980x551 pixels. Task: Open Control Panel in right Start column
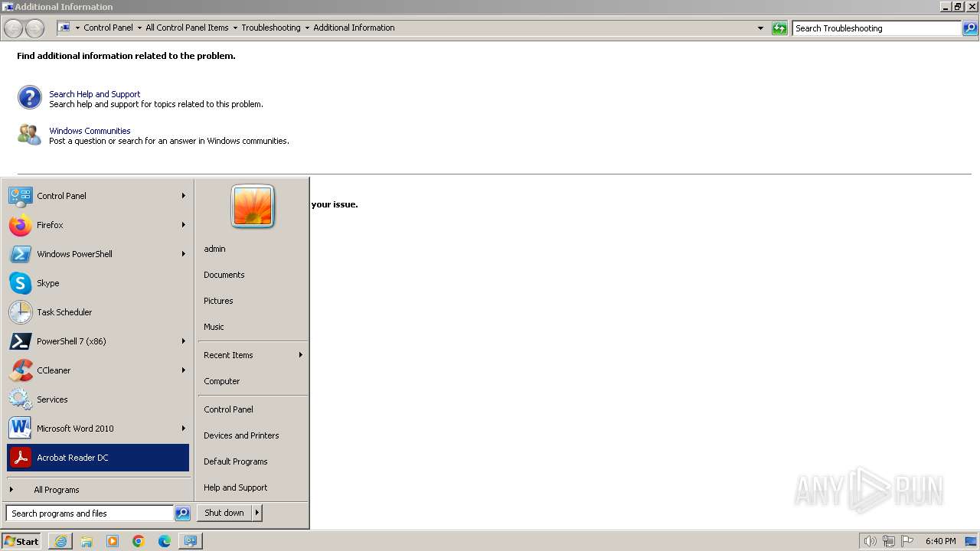click(x=228, y=409)
